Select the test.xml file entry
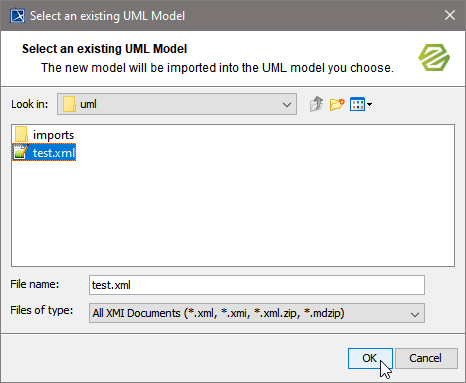 (x=44, y=153)
